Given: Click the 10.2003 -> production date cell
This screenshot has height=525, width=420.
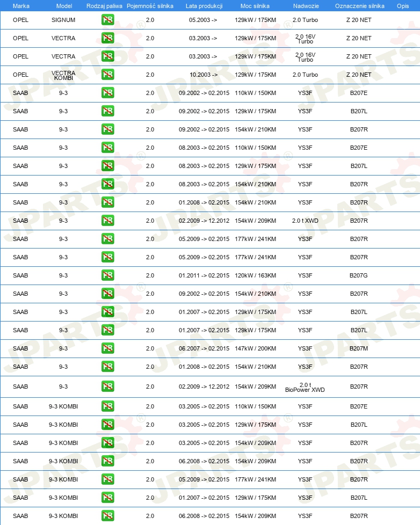Looking at the screenshot, I should (204, 75).
